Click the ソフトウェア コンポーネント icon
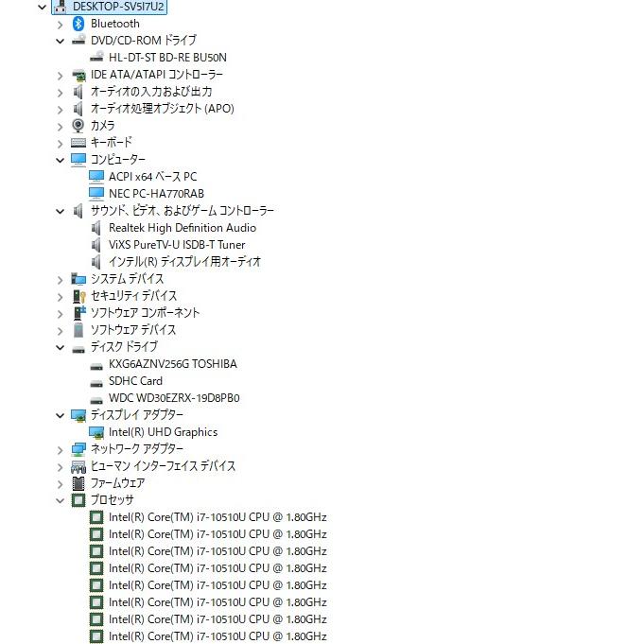The height and width of the screenshot is (644, 644). [79, 313]
